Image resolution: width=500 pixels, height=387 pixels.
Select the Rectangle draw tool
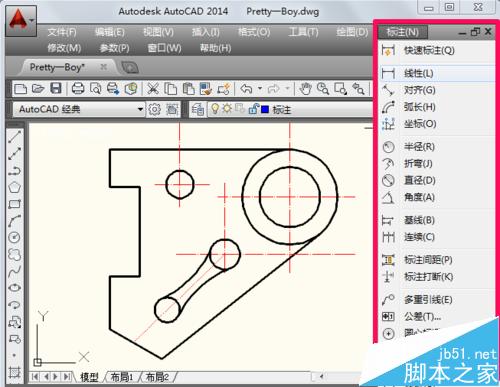pos(14,204)
